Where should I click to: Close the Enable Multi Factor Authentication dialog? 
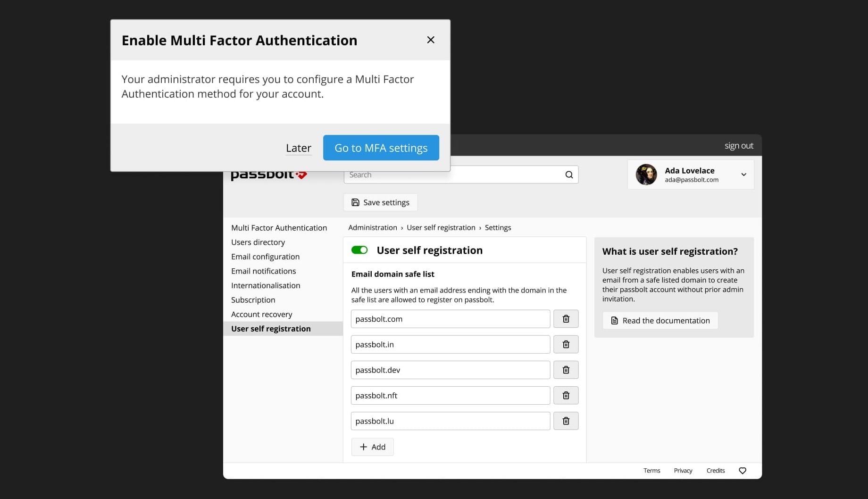tap(430, 40)
